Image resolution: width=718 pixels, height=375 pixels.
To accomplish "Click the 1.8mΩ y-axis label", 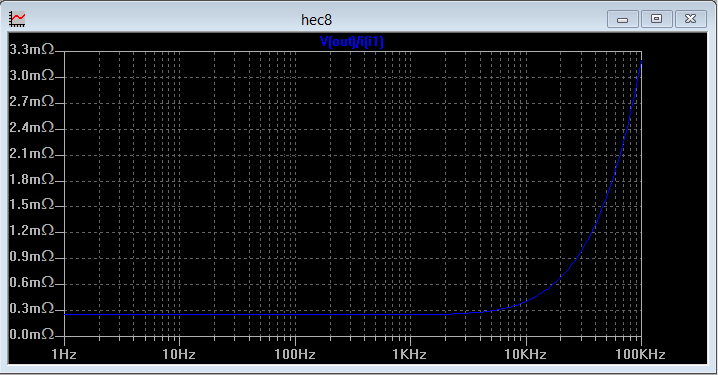I will (32, 179).
